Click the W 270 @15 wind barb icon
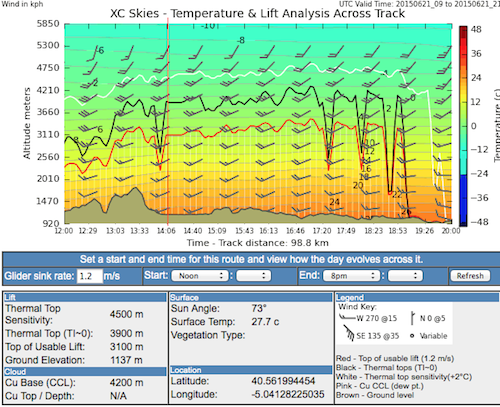This screenshot has width=500, height=407. (348, 317)
